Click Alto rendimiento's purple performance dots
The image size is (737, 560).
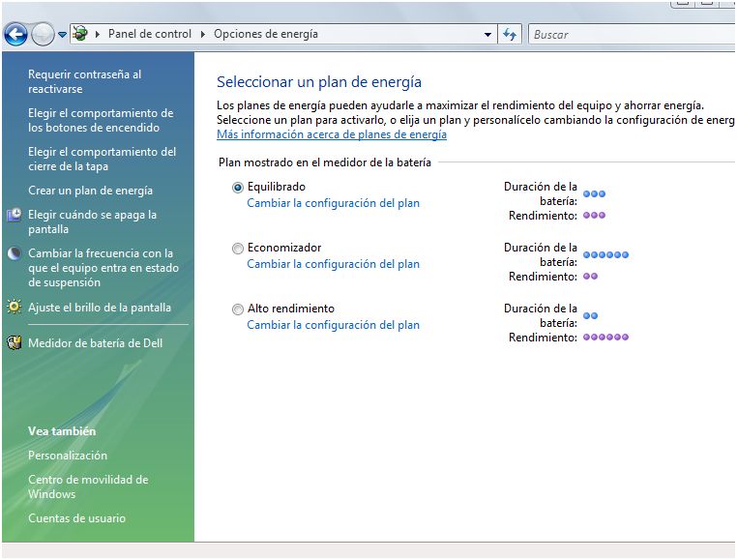click(x=605, y=338)
